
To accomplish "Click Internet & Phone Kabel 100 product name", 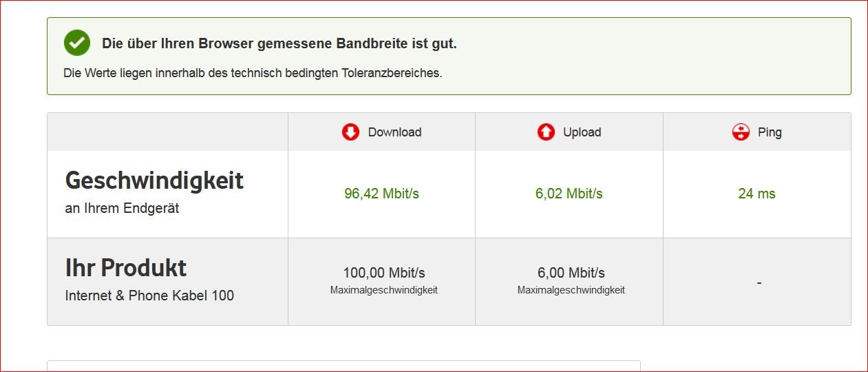I will point(149,296).
